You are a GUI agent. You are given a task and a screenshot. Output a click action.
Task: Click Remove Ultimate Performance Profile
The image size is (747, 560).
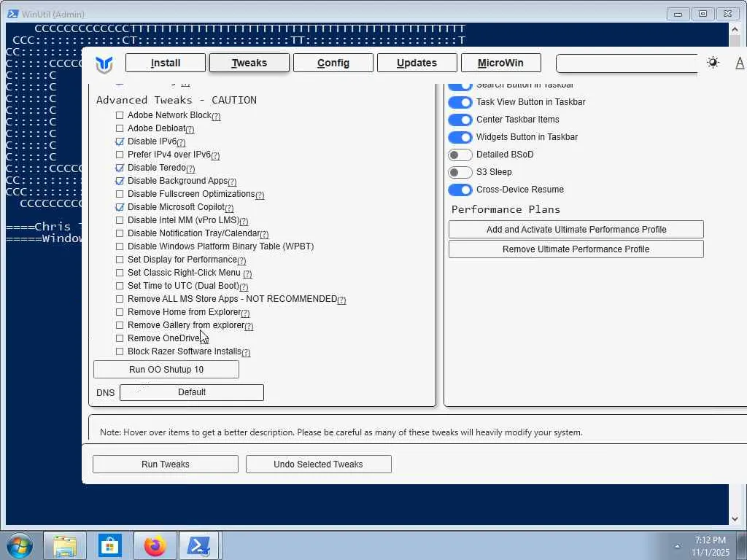[576, 249]
